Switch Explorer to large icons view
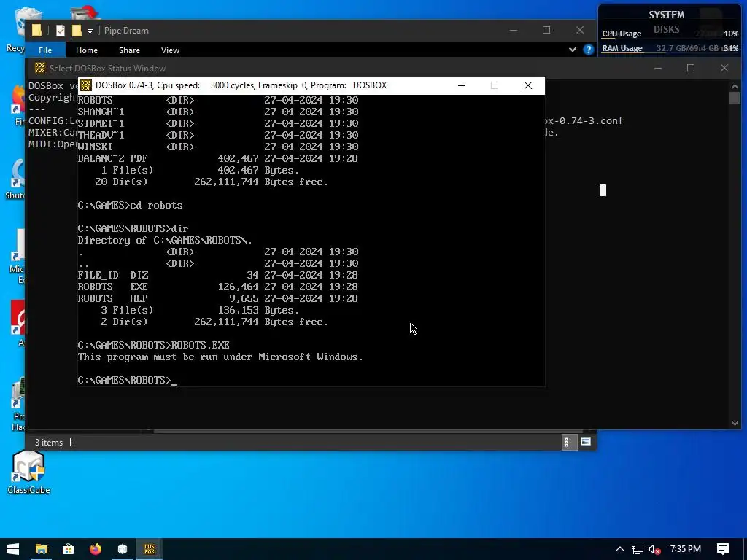Viewport: 747px width, 560px height. click(x=586, y=442)
